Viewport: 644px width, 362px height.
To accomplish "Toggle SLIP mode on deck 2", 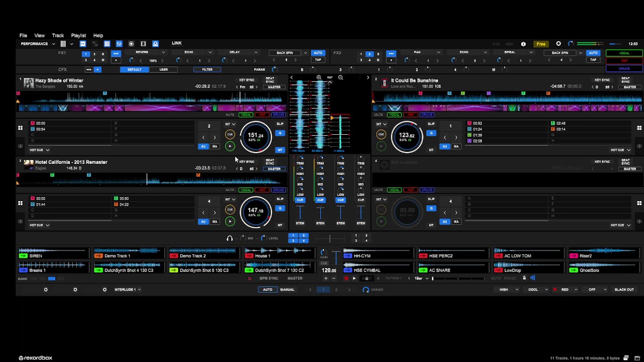I will pos(431,124).
